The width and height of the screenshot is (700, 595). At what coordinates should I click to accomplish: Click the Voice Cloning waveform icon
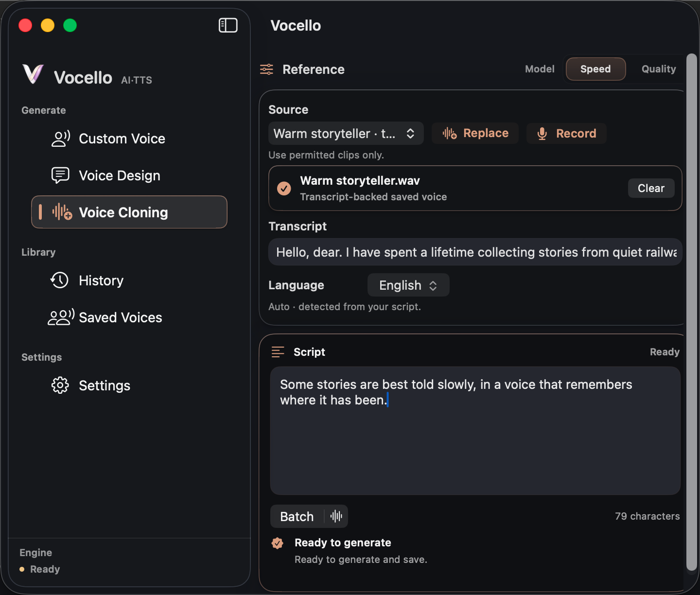(x=62, y=212)
